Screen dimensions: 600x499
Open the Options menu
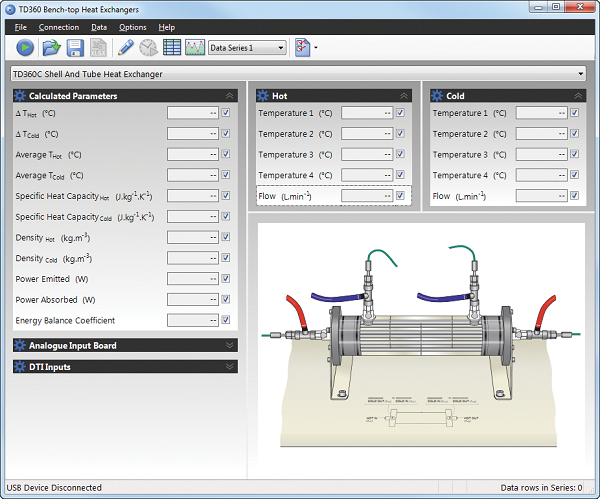point(132,27)
